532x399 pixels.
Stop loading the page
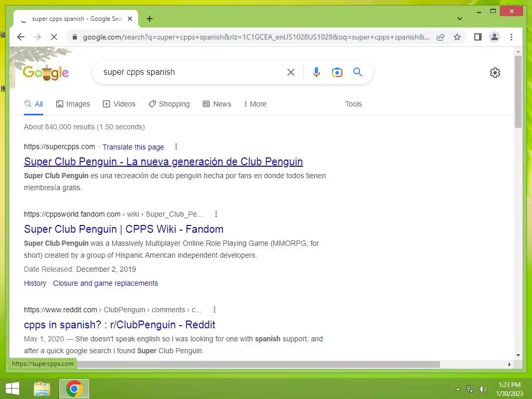[54, 37]
